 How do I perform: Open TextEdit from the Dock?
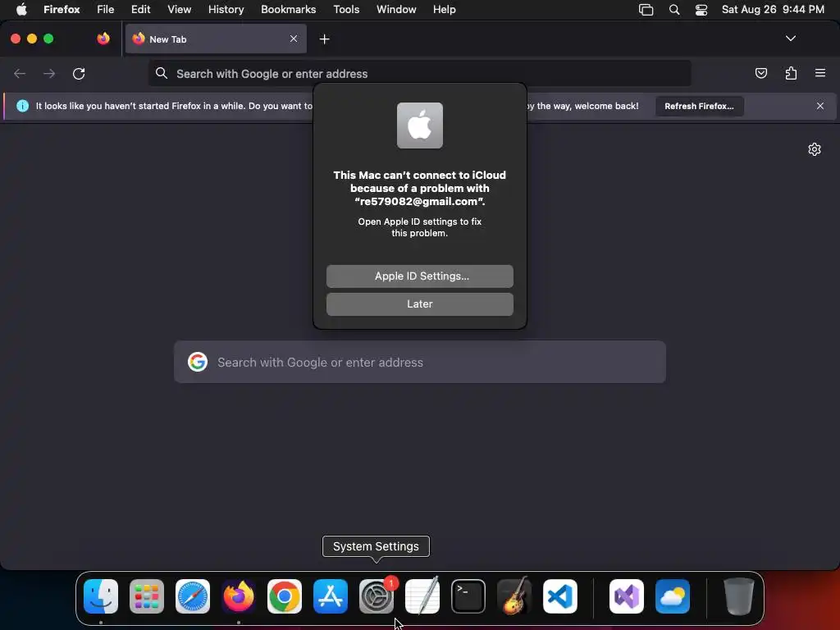[422, 596]
